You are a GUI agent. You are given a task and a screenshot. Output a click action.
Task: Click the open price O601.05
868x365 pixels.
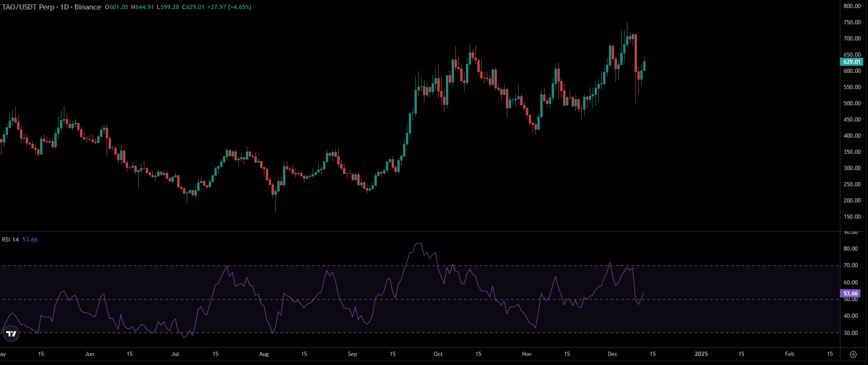117,7
